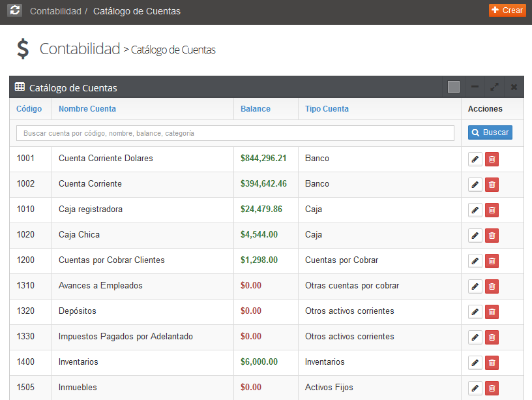Click the table icon beside Catálogo de Cuentas
Image resolution: width=532 pixels, height=400 pixels.
(x=18, y=87)
